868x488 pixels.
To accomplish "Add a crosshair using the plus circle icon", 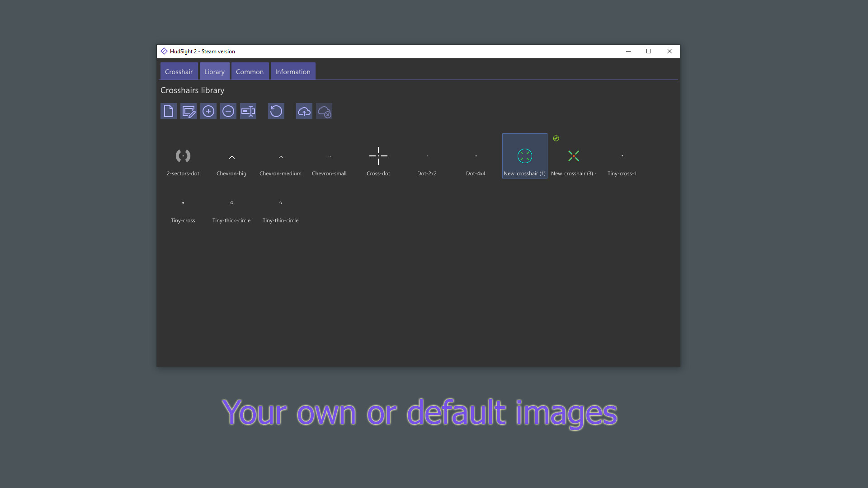I will coord(208,111).
